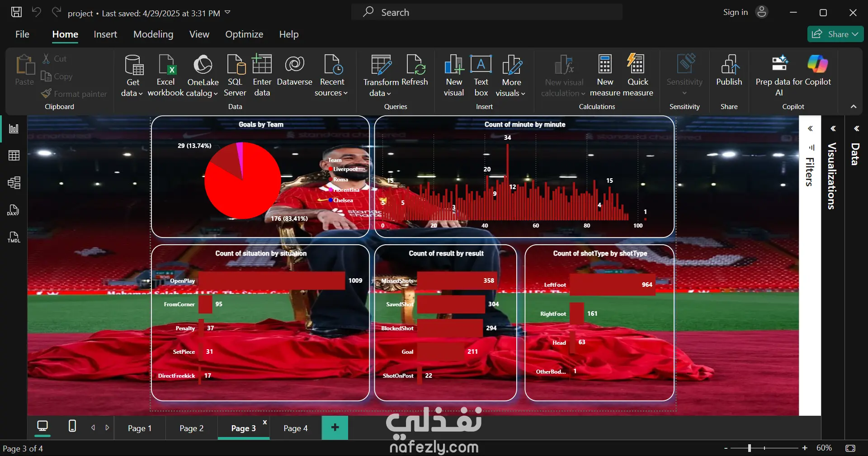Expand the Data pane
Image resolution: width=868 pixels, height=456 pixels.
pos(856,129)
